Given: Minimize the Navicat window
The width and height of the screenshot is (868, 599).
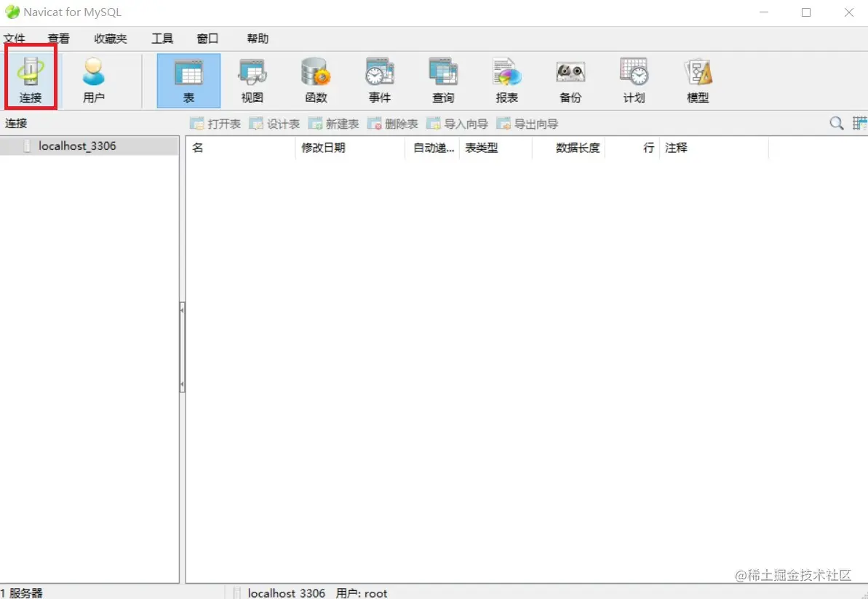Looking at the screenshot, I should coord(764,12).
